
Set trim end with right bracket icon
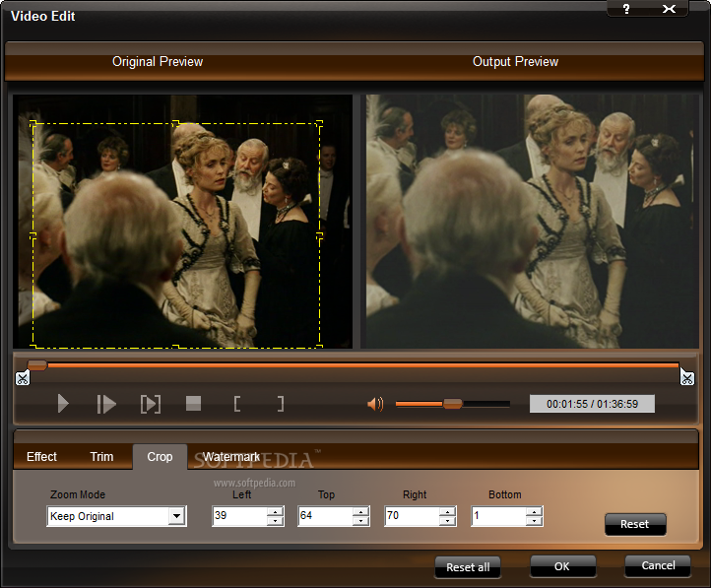pyautogui.click(x=281, y=404)
